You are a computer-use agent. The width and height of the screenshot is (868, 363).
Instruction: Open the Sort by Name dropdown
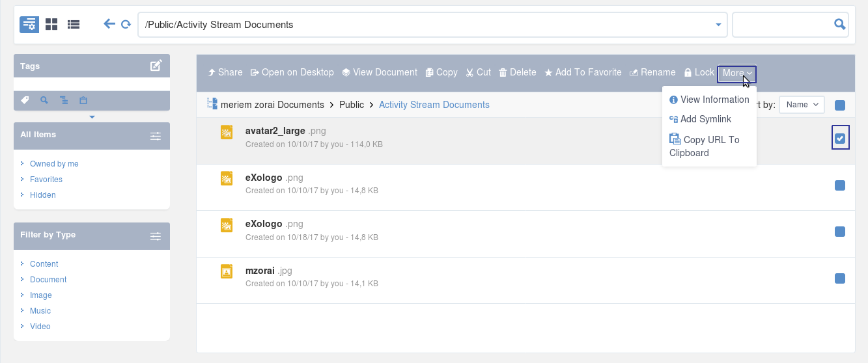click(x=802, y=105)
